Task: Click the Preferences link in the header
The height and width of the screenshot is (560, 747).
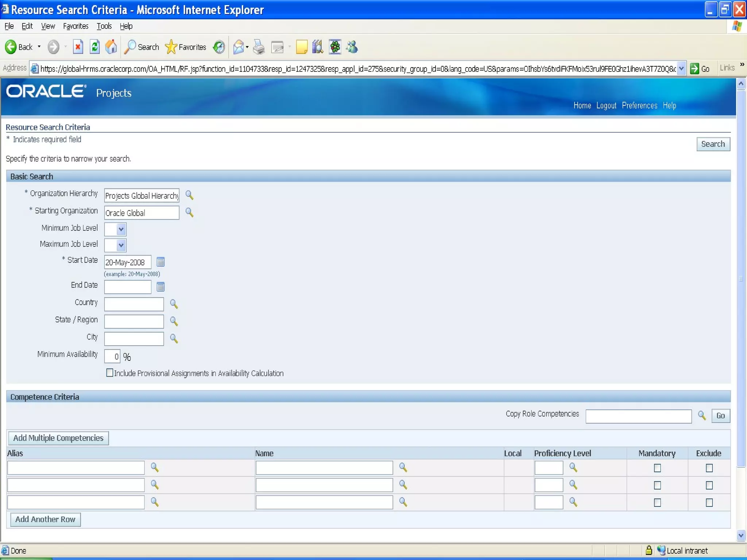Action: click(639, 105)
